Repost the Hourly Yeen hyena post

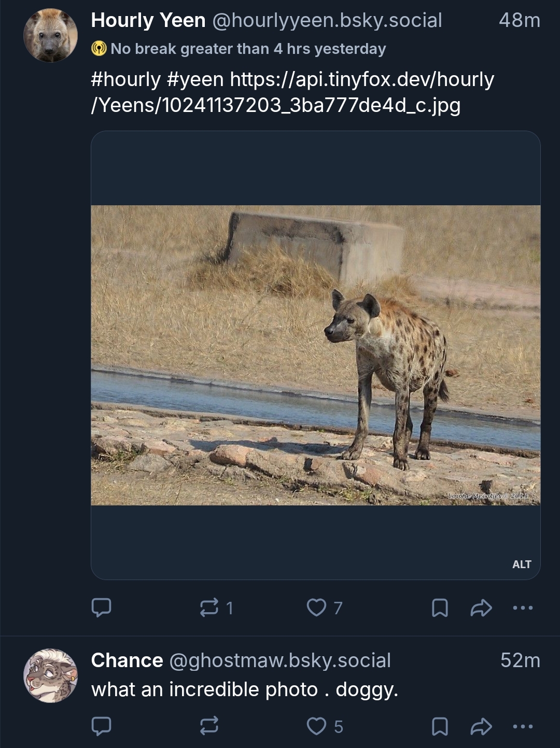click(209, 608)
